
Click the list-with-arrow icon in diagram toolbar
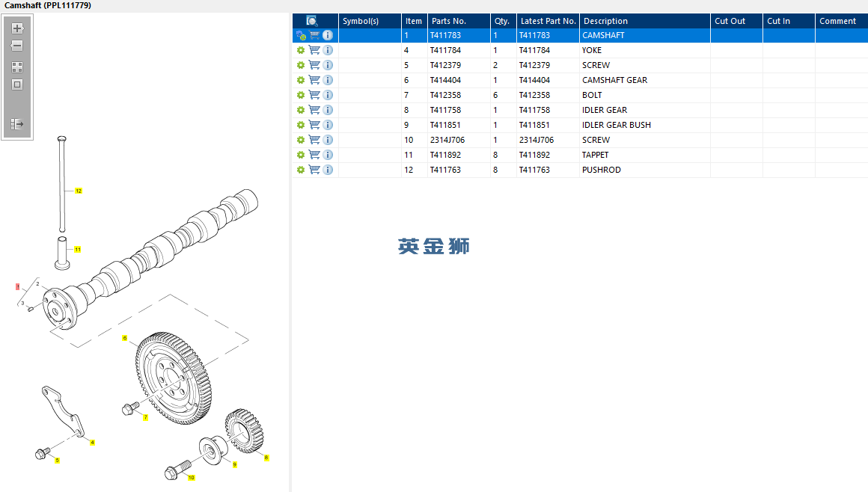coord(17,124)
